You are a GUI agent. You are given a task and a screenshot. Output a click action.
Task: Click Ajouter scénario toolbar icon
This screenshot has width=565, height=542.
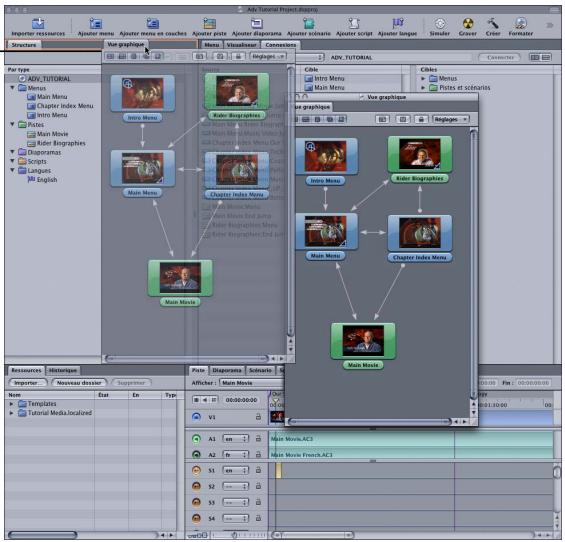click(x=308, y=23)
